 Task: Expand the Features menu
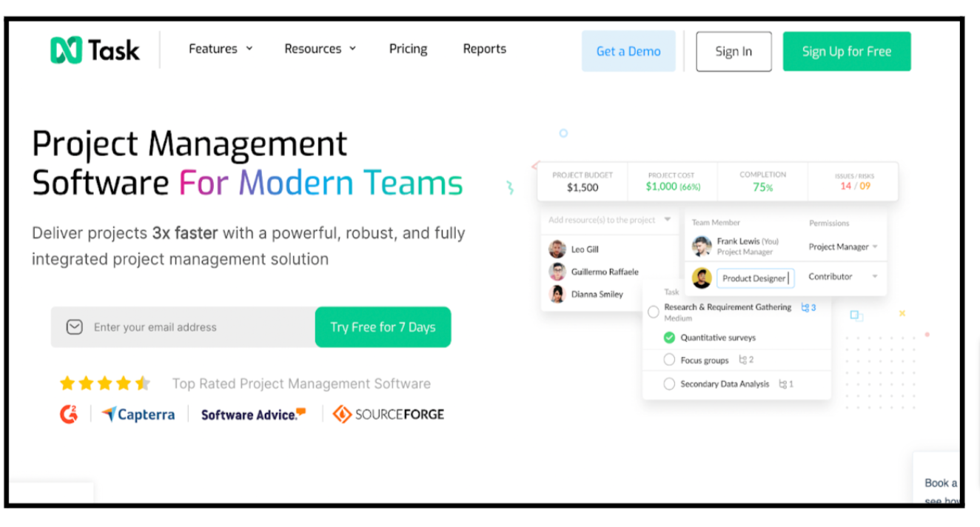tap(220, 49)
